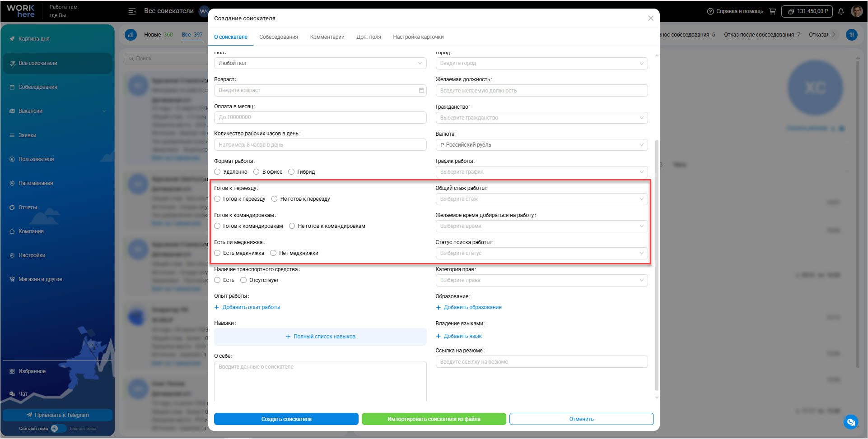This screenshot has width=868, height=439.
Task: Select Не готов к переезду radio option
Action: 275,199
